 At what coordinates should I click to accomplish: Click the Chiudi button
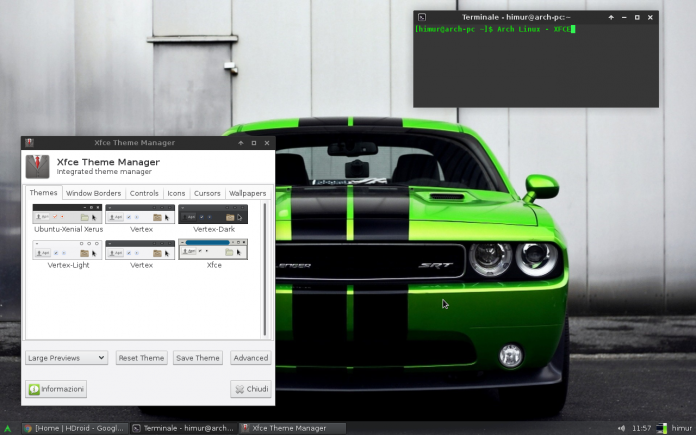251,389
